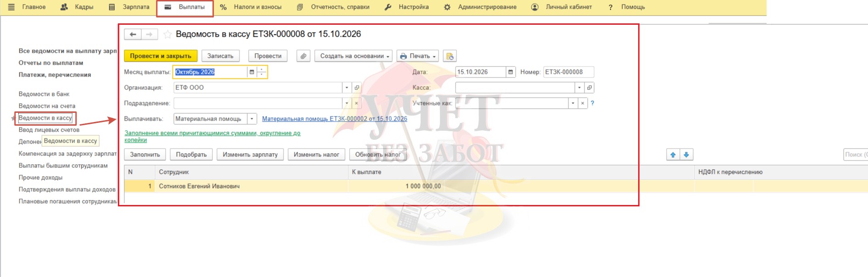Image resolution: width=868 pixels, height=277 pixels.
Task: Expand the Касса dropdown list
Action: (579, 88)
